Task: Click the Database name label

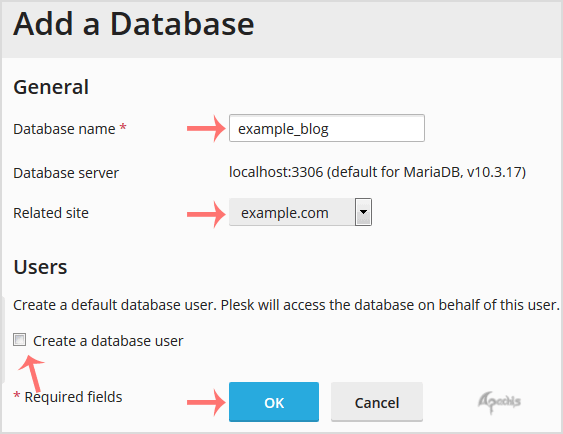Action: pyautogui.click(x=64, y=129)
